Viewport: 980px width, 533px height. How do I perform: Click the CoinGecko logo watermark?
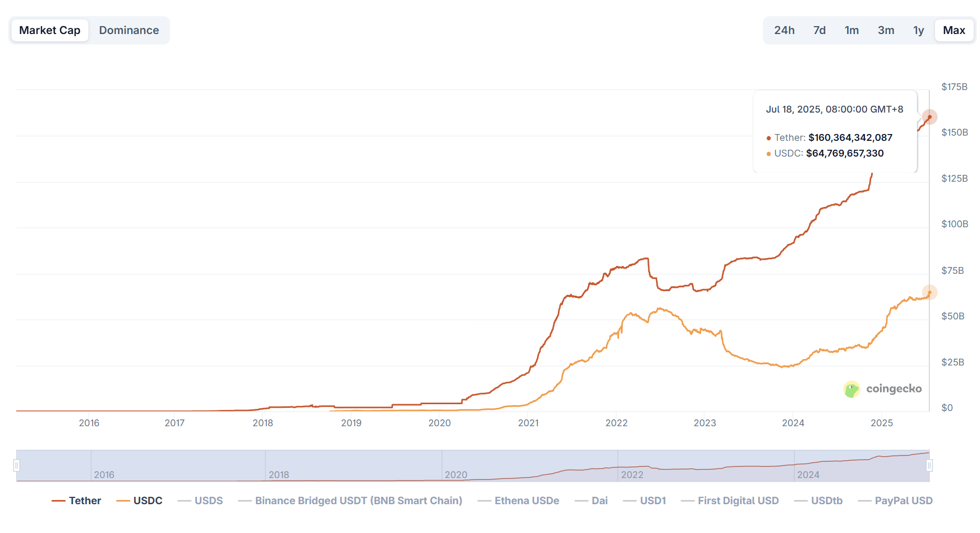click(x=883, y=389)
